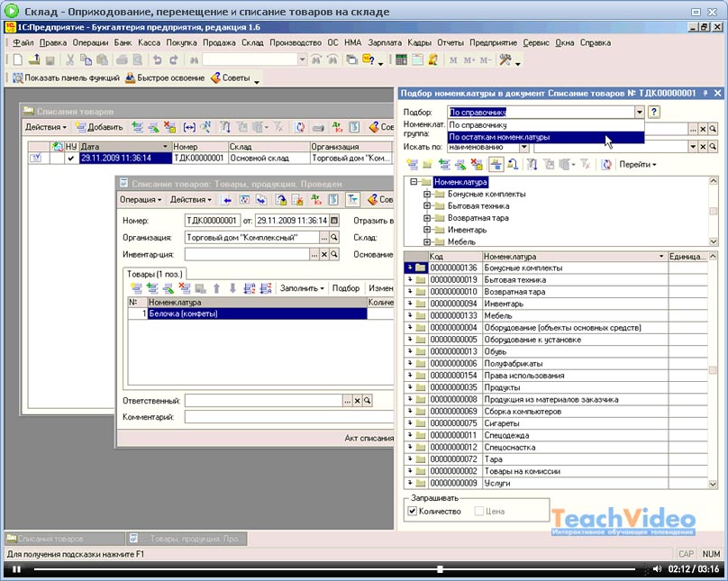Expand the Возвратная тара tree node
This screenshot has height=581, width=728.
pyautogui.click(x=427, y=218)
